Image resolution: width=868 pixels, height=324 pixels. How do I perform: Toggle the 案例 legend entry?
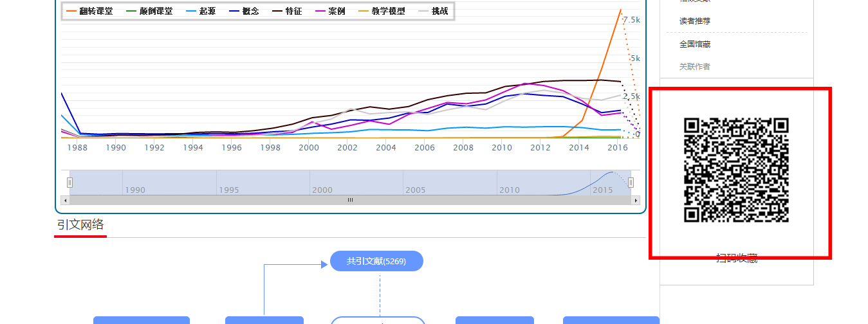329,11
